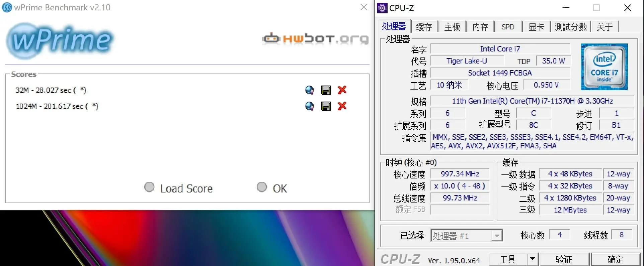Save the 1024M score with floppy icon
The height and width of the screenshot is (266, 644).
click(326, 106)
